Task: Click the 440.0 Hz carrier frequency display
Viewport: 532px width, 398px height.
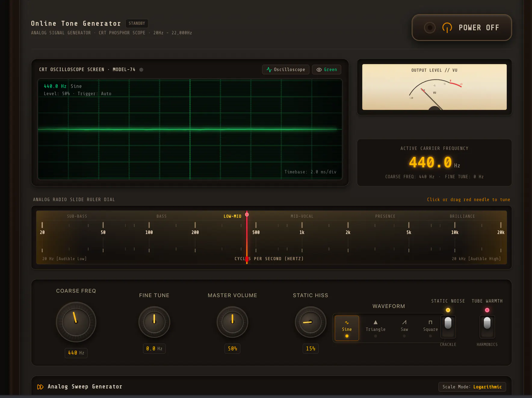Action: click(x=434, y=163)
